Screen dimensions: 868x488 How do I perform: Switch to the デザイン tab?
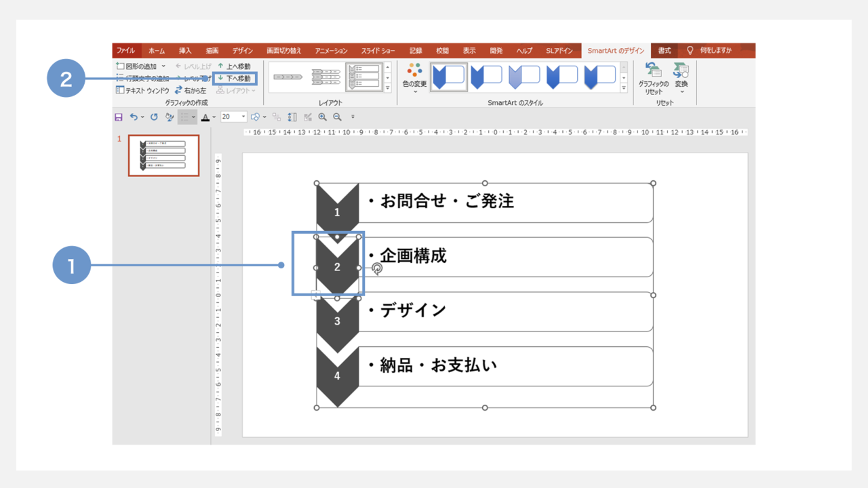pyautogui.click(x=243, y=51)
